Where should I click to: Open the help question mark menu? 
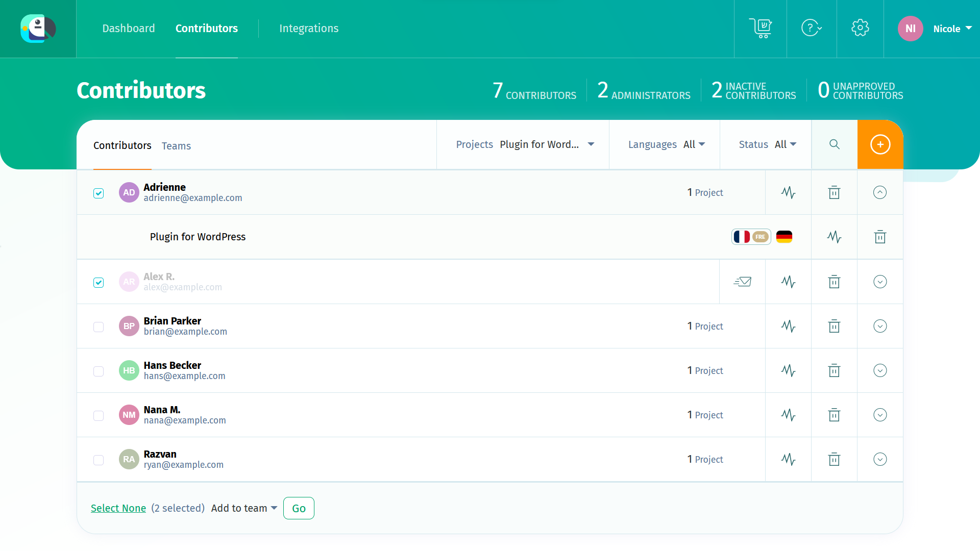[x=812, y=29]
